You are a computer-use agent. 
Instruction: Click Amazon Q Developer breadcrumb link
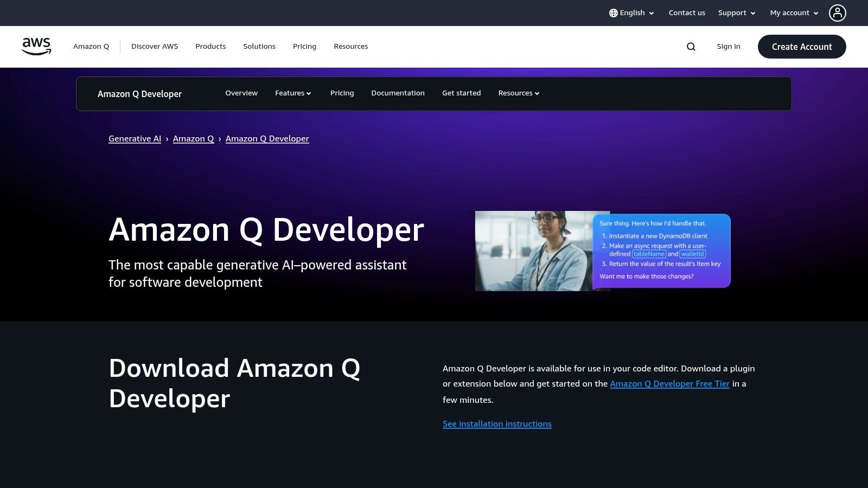[x=267, y=139]
